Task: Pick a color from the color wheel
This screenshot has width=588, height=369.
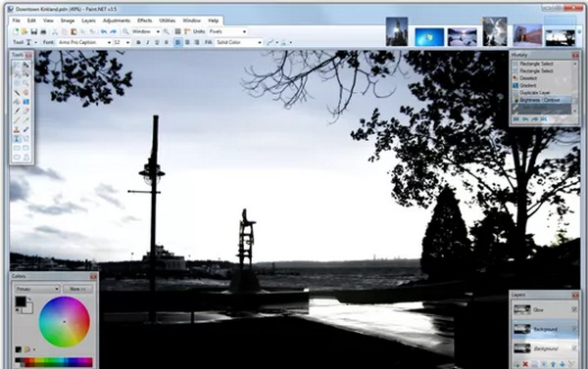Action: tap(65, 321)
